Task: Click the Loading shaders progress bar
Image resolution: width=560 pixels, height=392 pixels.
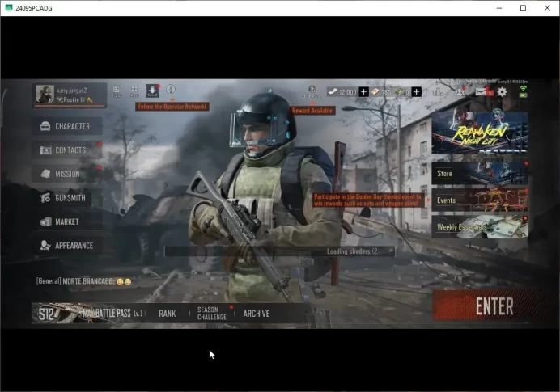Action: [x=280, y=251]
